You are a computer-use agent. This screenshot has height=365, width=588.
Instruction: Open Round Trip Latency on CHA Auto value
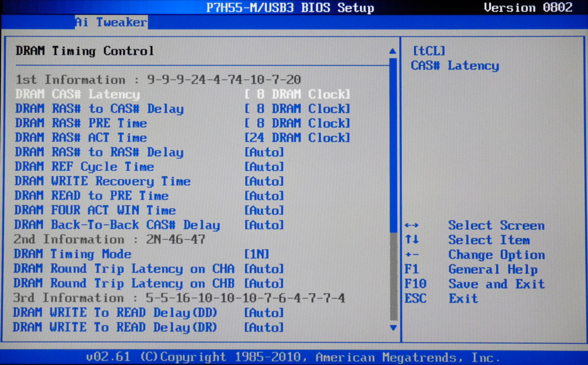[264, 269]
